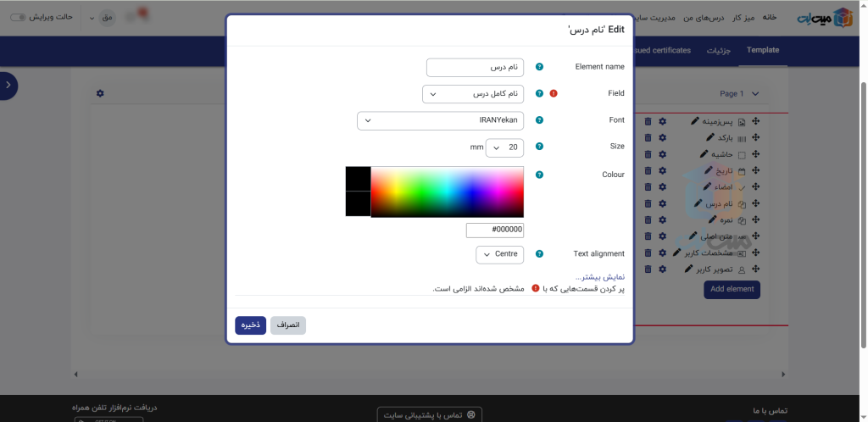Switch to the جزئیات tab

pos(719,50)
